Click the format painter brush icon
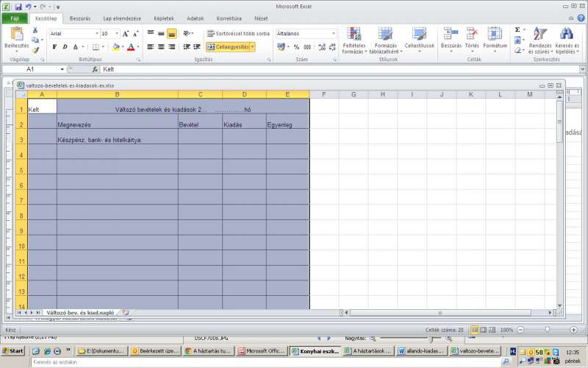The height and width of the screenshot is (368, 588). click(x=35, y=50)
